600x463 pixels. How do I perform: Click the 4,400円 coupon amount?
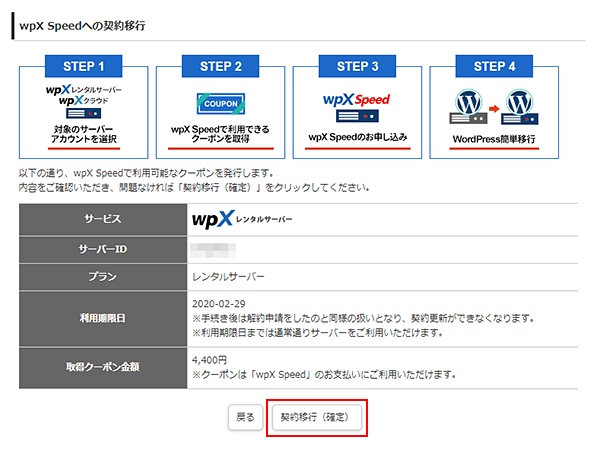point(209,360)
